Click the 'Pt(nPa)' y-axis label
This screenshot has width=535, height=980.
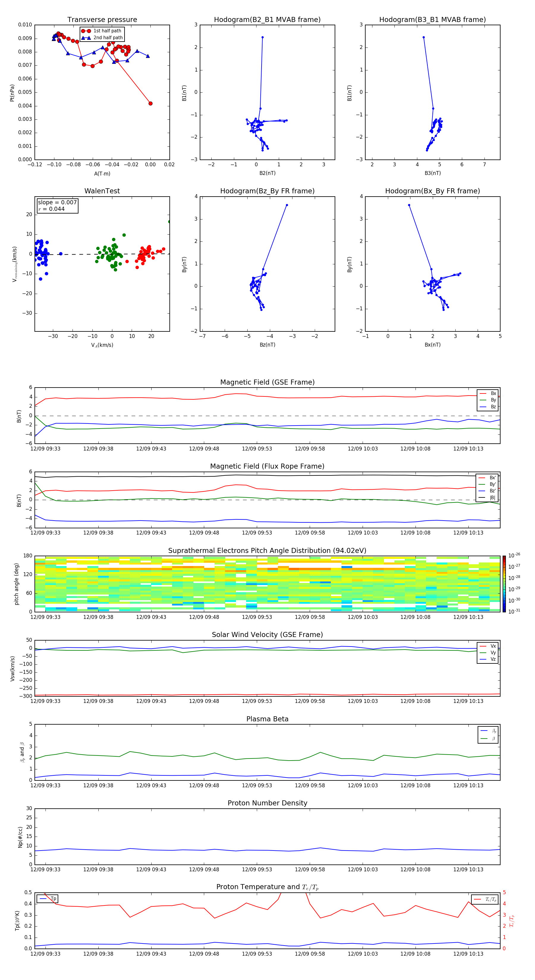[x=12, y=93]
